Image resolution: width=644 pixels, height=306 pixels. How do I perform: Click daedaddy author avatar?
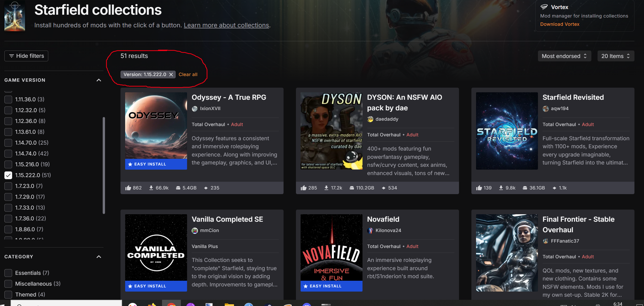(x=370, y=119)
